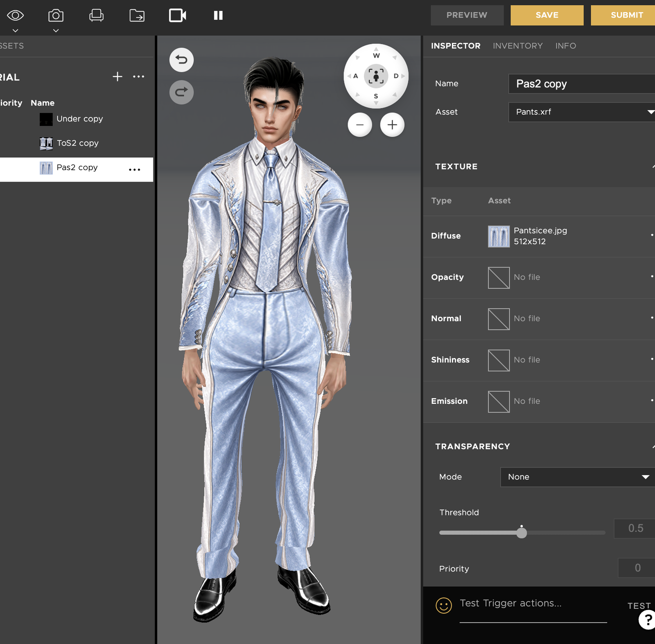Click the Normal empty texture slot
Screen dimensions: 655x644
point(499,319)
